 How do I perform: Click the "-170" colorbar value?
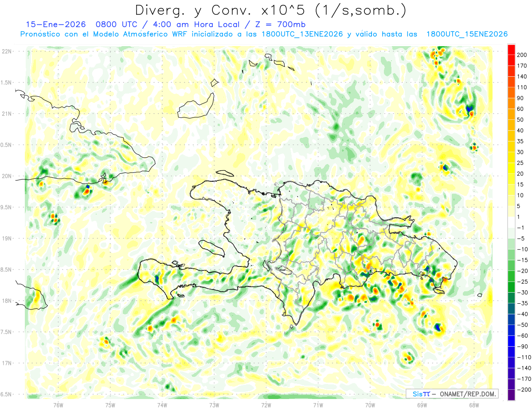523,379
